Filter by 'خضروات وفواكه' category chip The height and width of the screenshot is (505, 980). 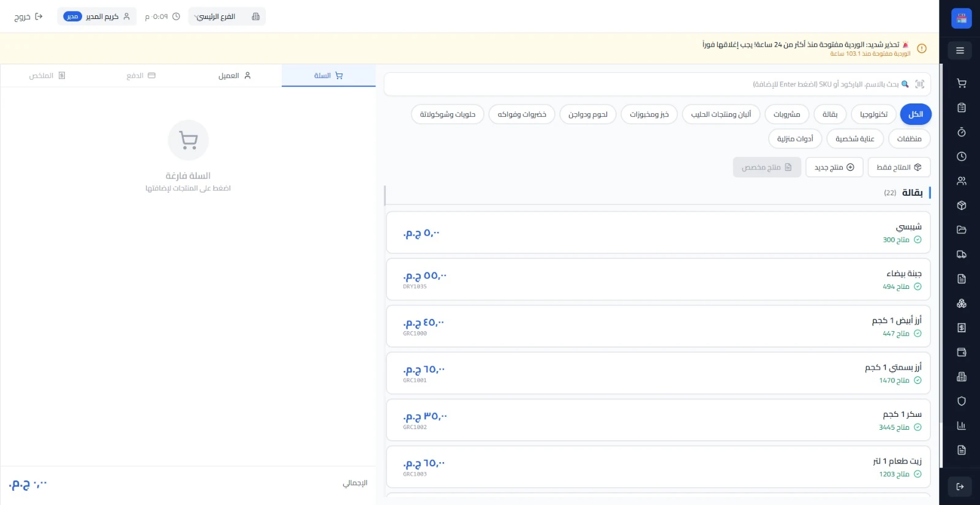pyautogui.click(x=522, y=114)
